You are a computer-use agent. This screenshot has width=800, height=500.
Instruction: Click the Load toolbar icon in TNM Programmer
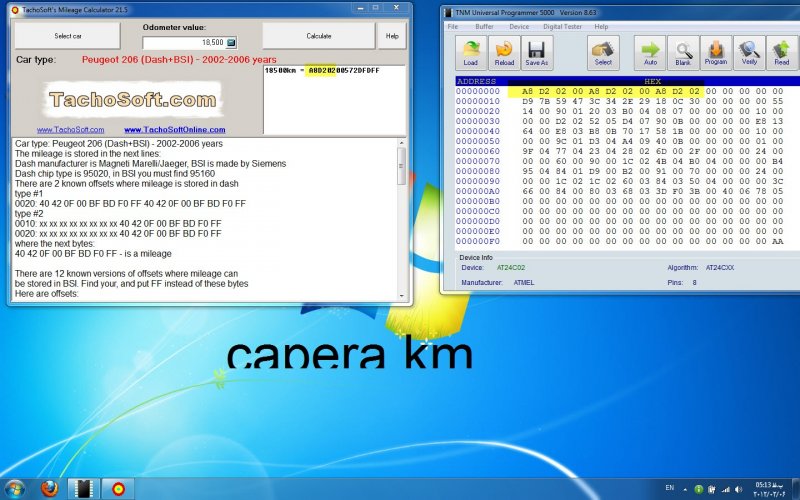[x=470, y=53]
